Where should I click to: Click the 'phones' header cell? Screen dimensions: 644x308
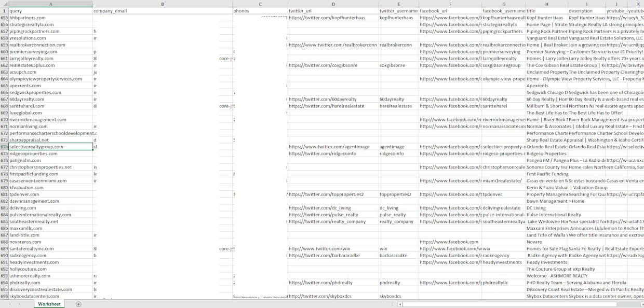(x=260, y=11)
